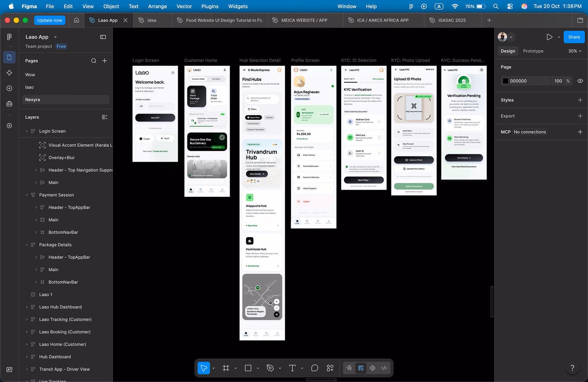Screen dimensions: 588x382
Task: Select the Text tool
Action: click(293, 368)
